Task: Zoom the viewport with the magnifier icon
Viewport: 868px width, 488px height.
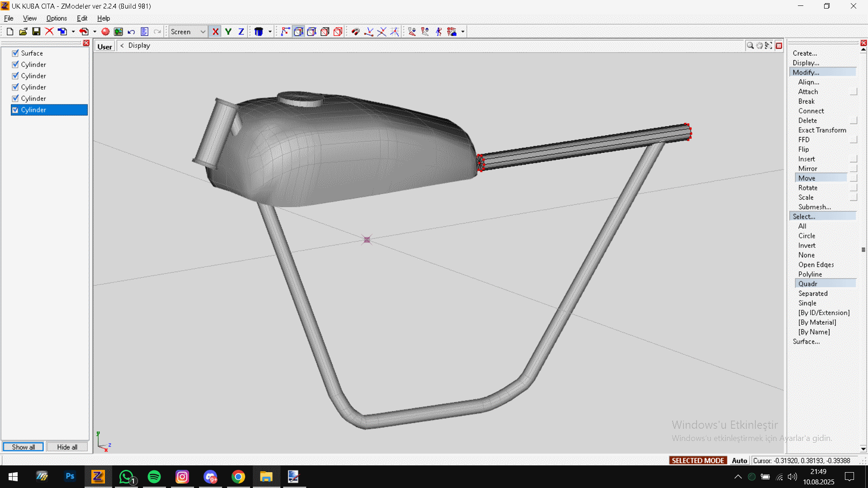Action: tap(750, 46)
